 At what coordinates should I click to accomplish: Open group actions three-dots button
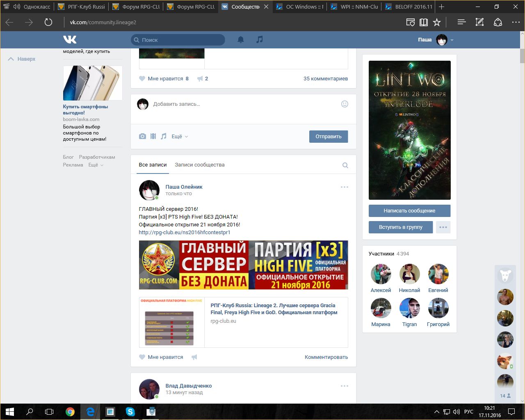coord(443,227)
